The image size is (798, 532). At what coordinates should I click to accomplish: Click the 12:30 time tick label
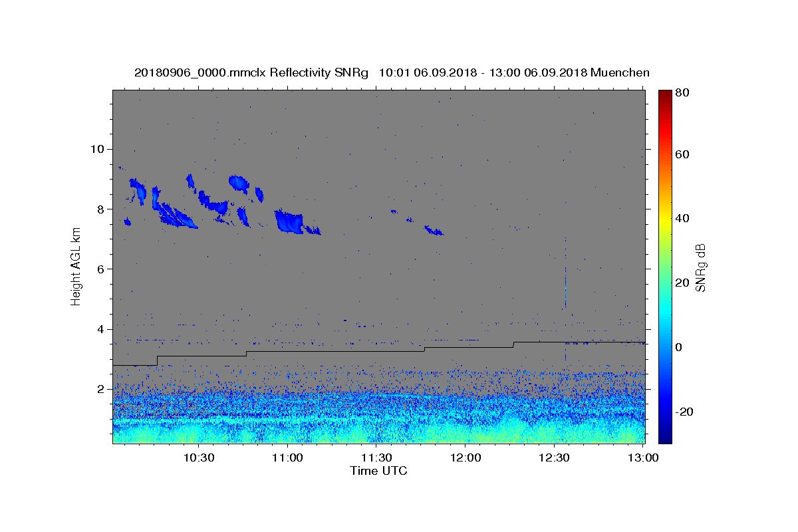(x=555, y=458)
